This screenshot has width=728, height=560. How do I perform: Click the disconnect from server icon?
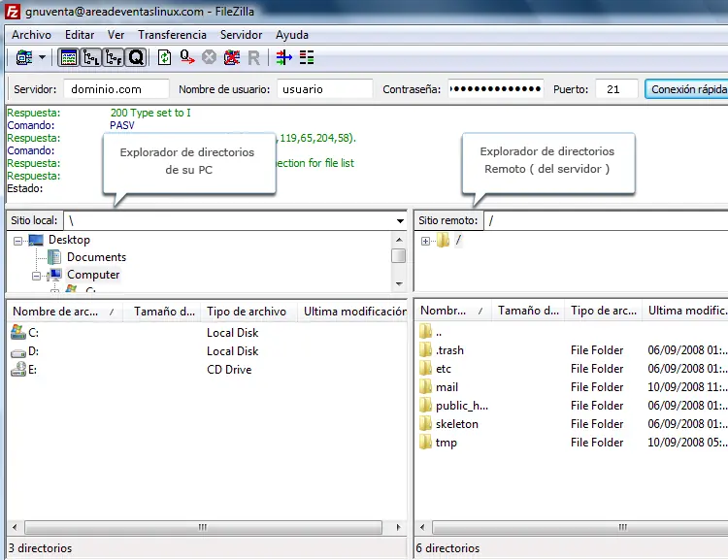click(231, 57)
